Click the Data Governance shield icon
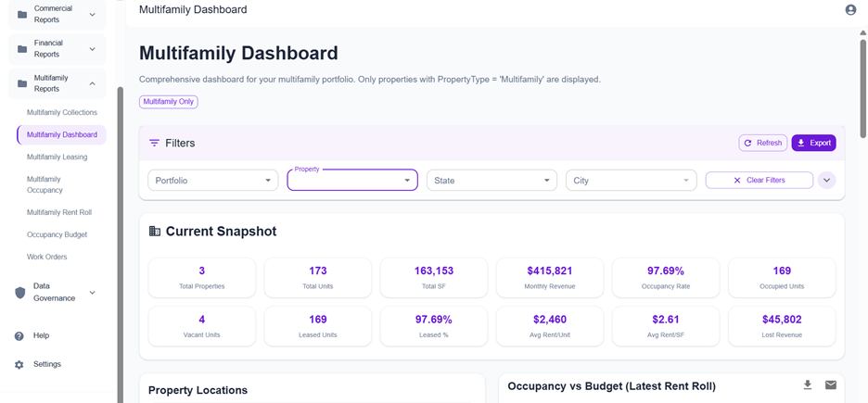Viewport: 868px width, 403px height. point(20,293)
